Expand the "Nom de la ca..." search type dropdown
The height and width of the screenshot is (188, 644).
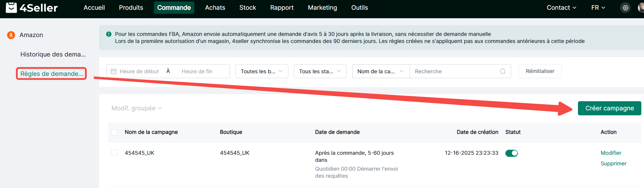tap(380, 71)
